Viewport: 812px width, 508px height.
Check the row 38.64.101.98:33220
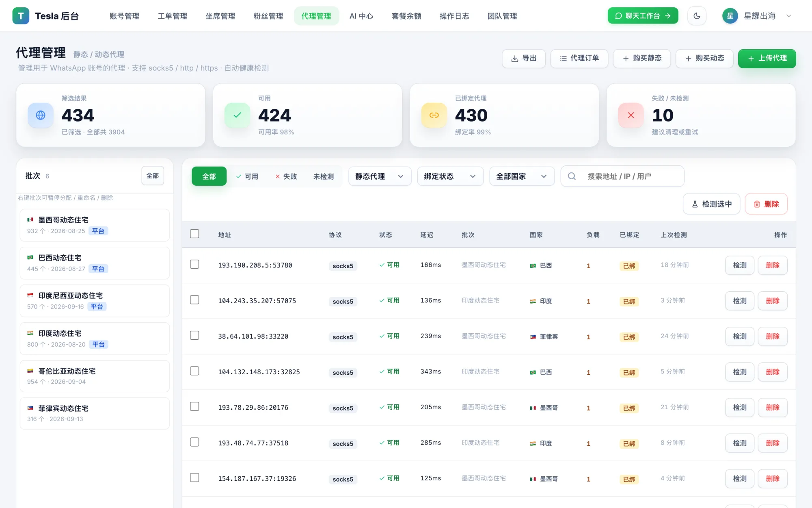click(194, 335)
